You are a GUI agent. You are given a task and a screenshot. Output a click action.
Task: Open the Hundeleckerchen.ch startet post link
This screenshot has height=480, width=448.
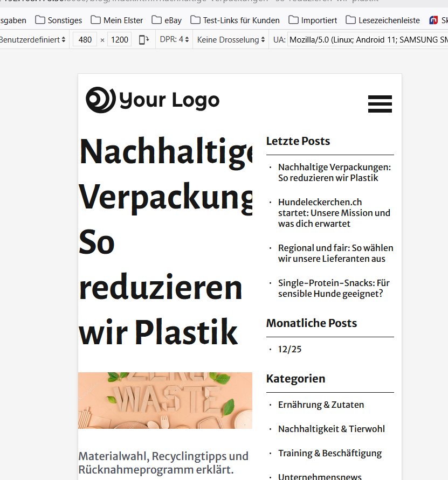coord(334,213)
